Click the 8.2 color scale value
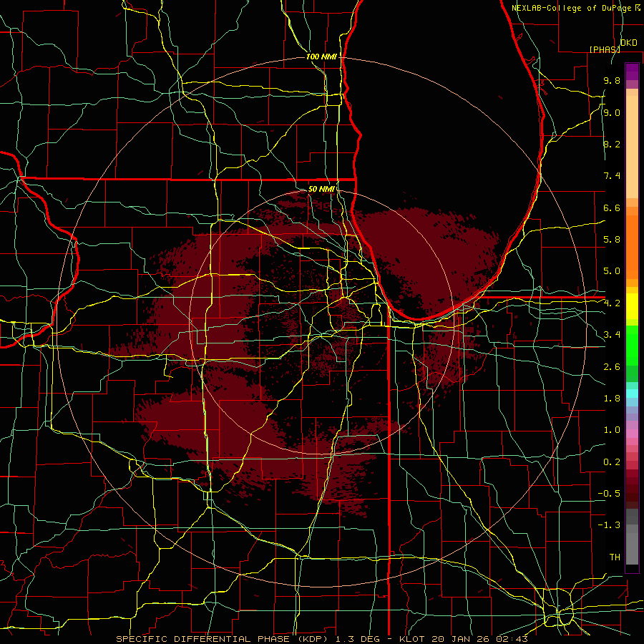 point(612,144)
